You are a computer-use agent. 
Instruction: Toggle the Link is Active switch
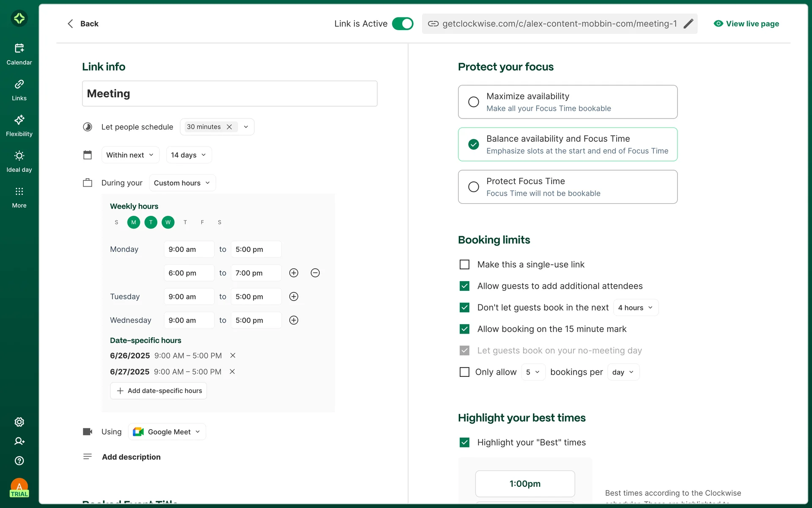pyautogui.click(x=402, y=24)
